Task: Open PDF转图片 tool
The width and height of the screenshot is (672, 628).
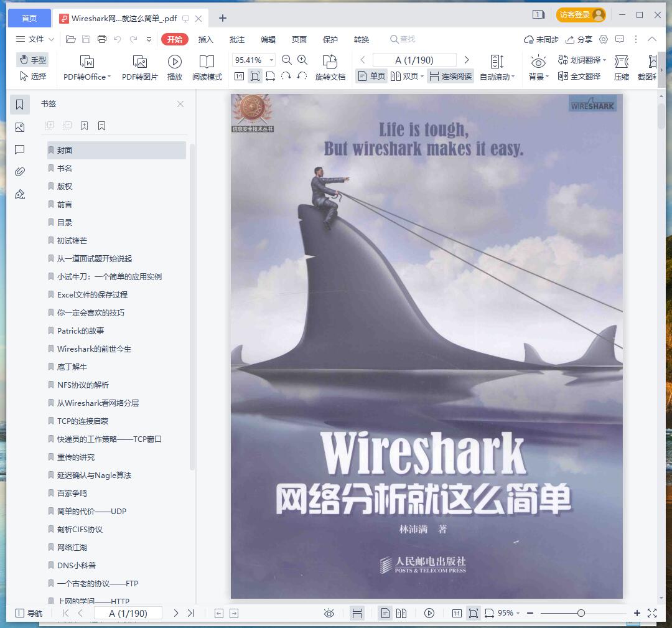Action: 140,68
